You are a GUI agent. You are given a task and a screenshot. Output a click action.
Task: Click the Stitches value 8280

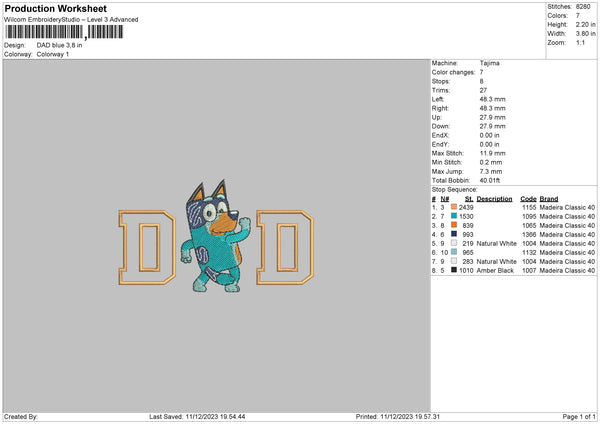[583, 7]
